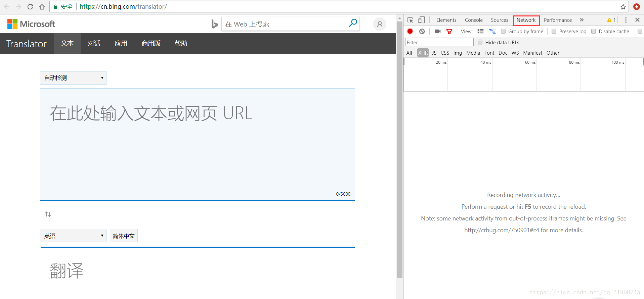
Task: Activate DevTools inspect element picker
Action: (x=410, y=20)
